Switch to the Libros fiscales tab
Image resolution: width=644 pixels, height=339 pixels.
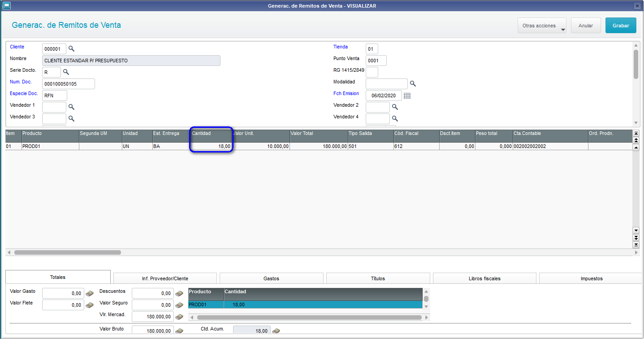click(484, 278)
